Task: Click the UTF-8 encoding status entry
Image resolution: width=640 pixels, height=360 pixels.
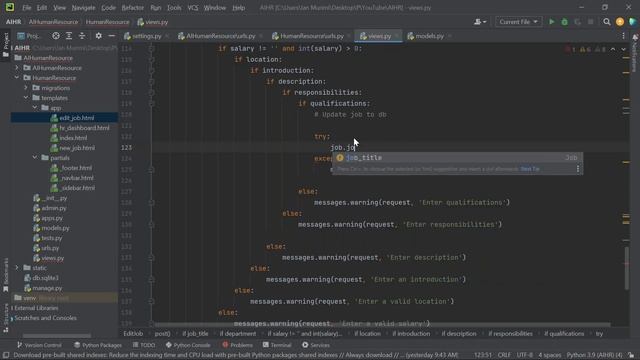Action: coord(524,355)
